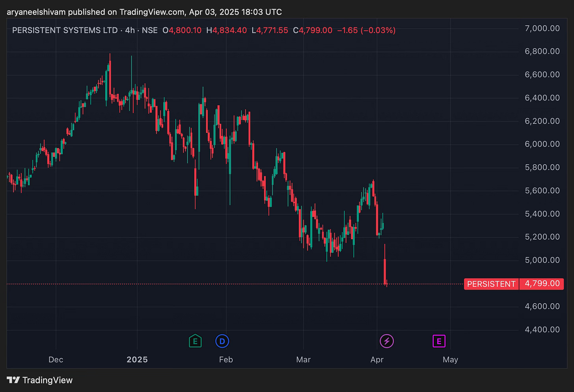Viewport: 574px width, 392px height.
Task: Click the Feb label on time axis
Action: point(226,360)
